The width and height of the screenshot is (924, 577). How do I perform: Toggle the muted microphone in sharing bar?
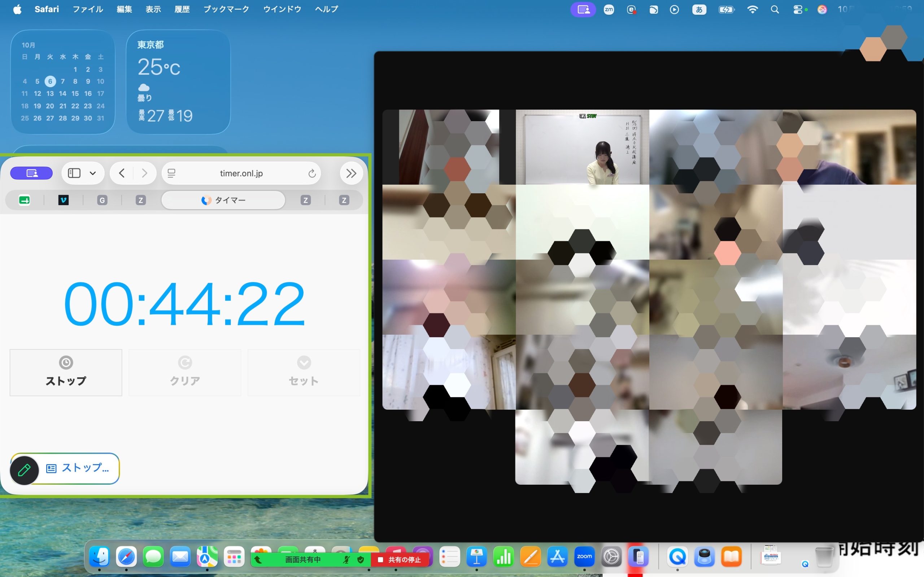click(x=346, y=559)
